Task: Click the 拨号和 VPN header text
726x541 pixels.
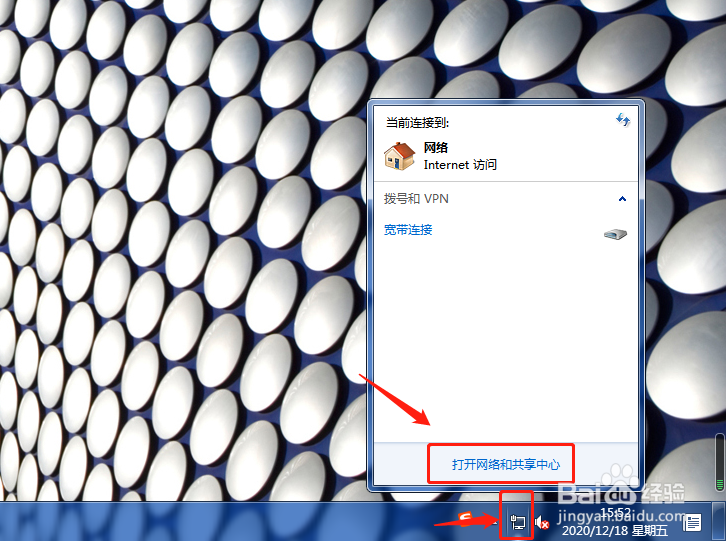Action: (x=416, y=199)
